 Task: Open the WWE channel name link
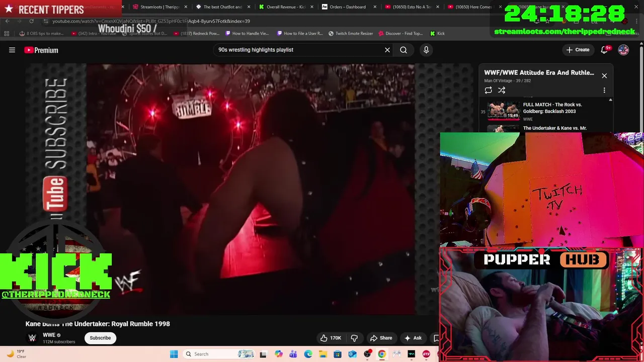pyautogui.click(x=49, y=335)
